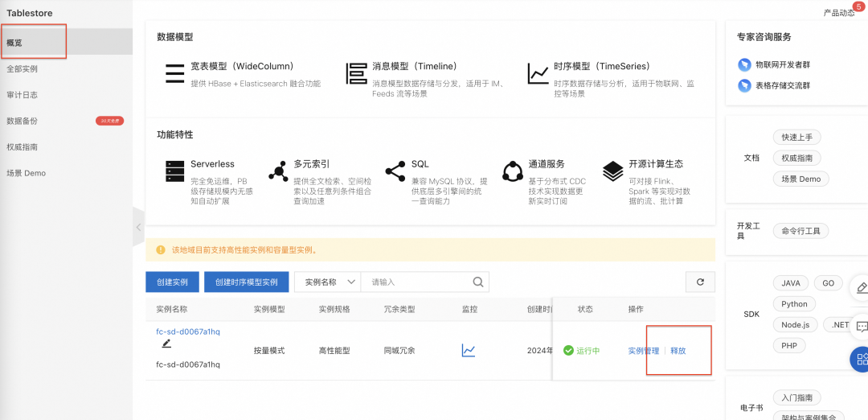The width and height of the screenshot is (868, 420).
Task: Open the WideColumn model list icon
Action: coord(175,74)
